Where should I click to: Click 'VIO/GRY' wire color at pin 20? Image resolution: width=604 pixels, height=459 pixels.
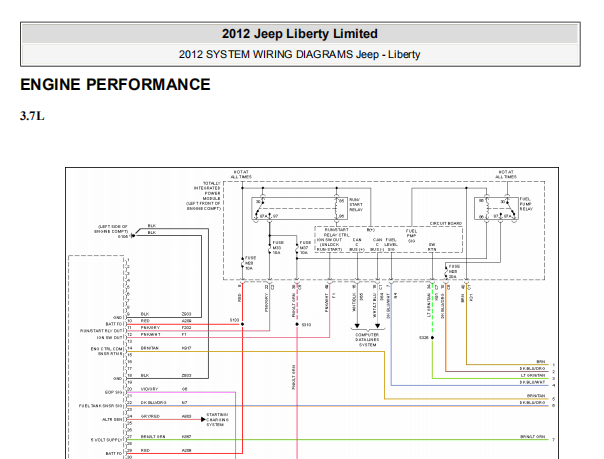pos(149,389)
